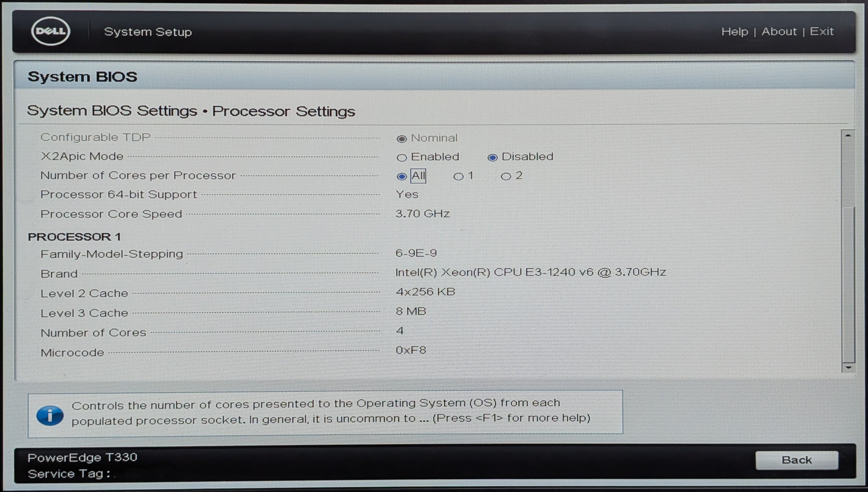This screenshot has width=868, height=492.
Task: Click the 0xF8 microcode value
Action: [411, 350]
